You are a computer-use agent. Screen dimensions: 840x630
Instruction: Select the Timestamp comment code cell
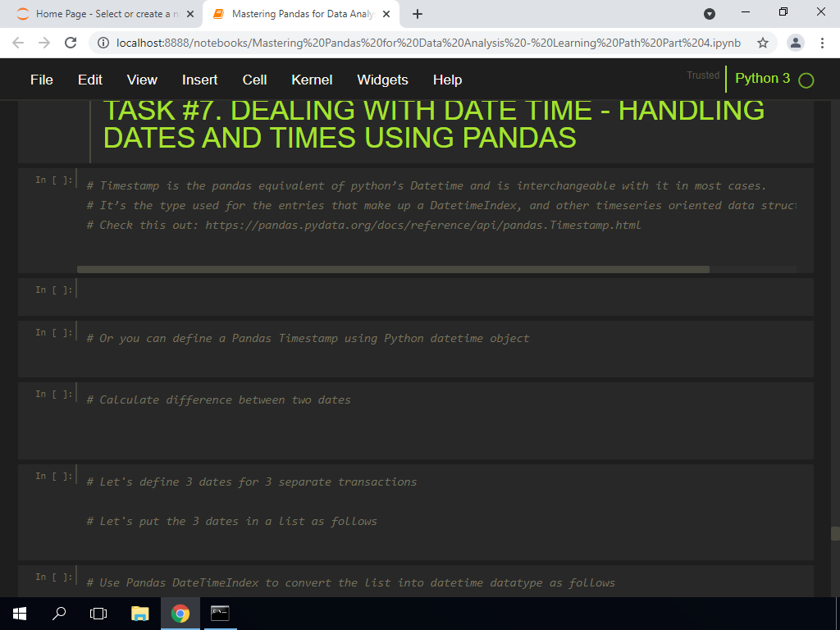coord(416,221)
